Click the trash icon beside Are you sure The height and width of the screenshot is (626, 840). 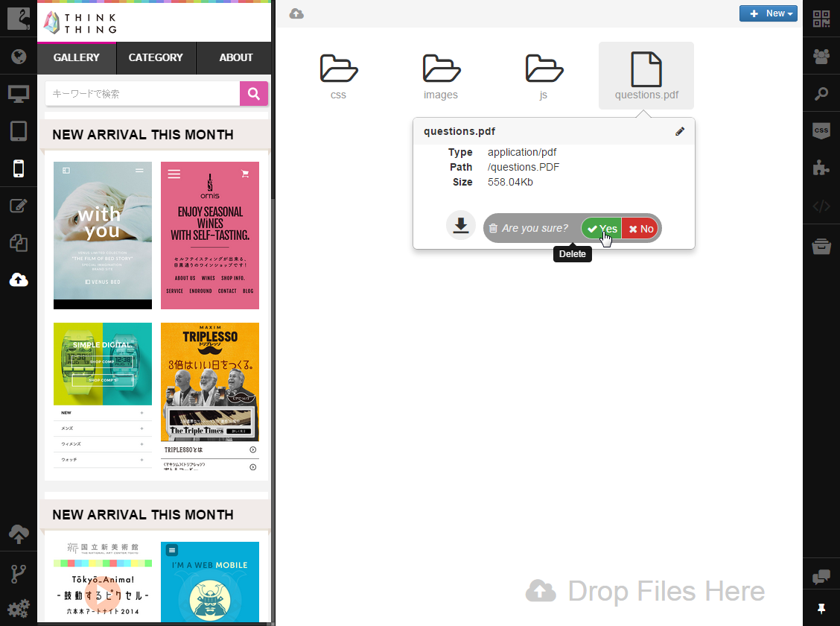[x=494, y=228]
